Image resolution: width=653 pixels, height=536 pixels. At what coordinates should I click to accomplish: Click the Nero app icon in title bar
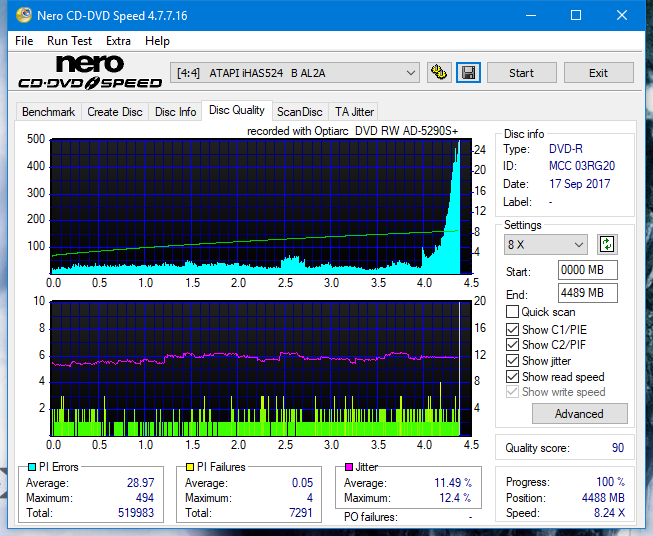(24, 15)
